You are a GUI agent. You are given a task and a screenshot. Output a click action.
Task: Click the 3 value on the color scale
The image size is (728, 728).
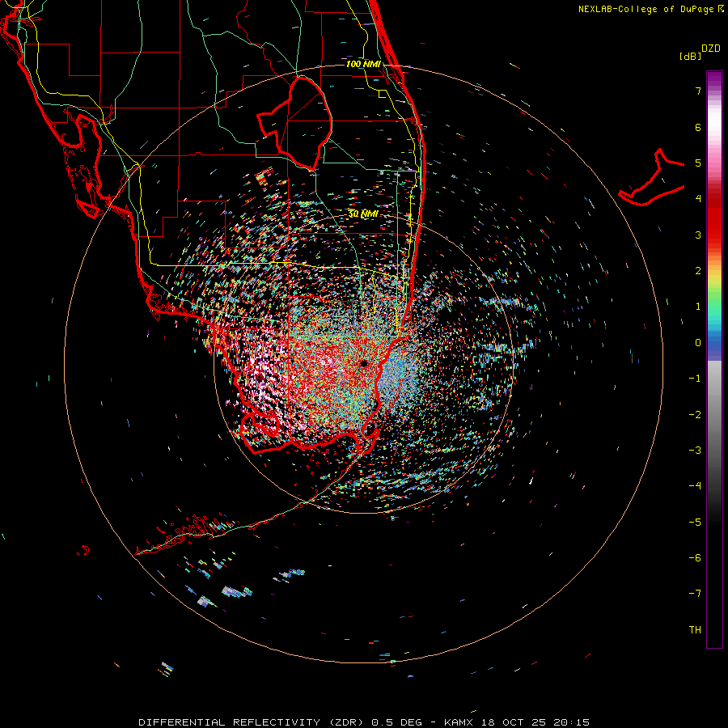coord(698,235)
